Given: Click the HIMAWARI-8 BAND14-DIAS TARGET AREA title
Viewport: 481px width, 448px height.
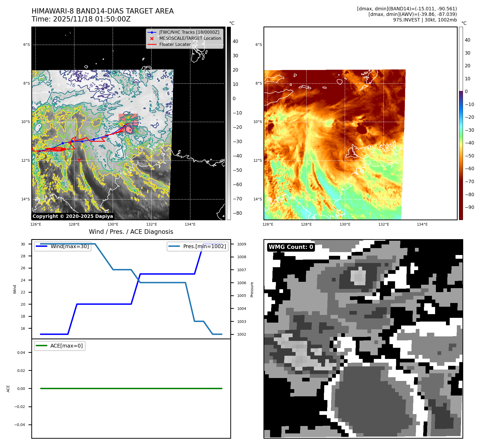Looking at the screenshot, I should point(102,11).
